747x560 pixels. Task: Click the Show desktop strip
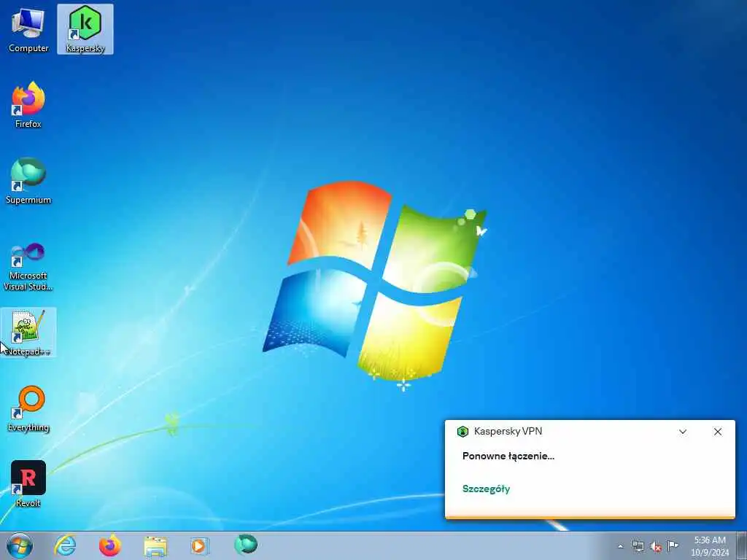click(741, 545)
